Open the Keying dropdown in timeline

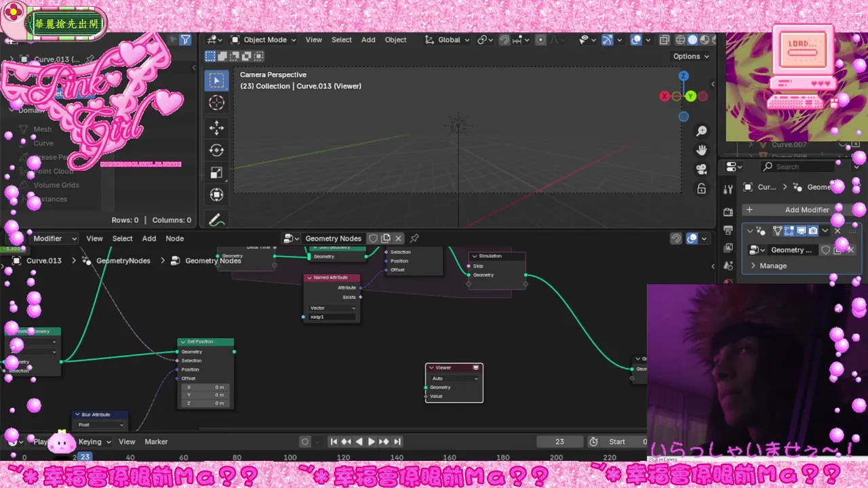(94, 442)
